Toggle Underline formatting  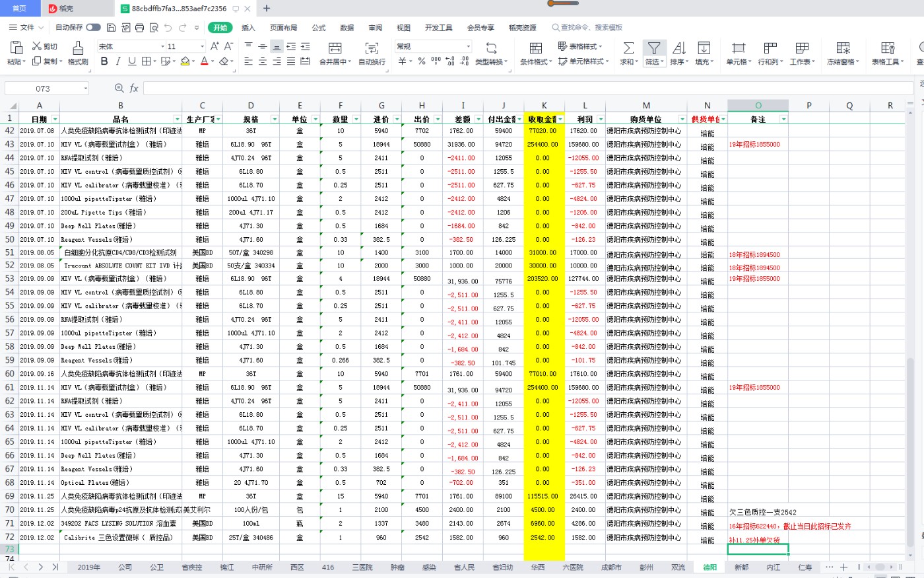pos(132,61)
